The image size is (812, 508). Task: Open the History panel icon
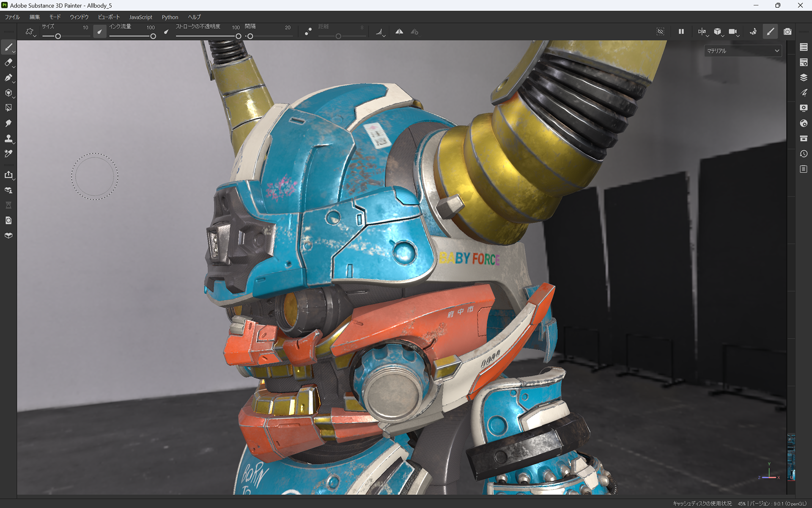(x=804, y=154)
